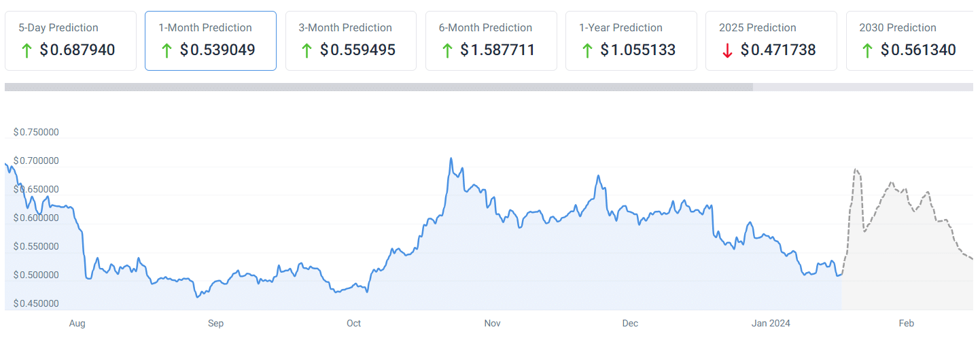The height and width of the screenshot is (338, 980).
Task: Open the 6-Month Prediction tab
Action: tap(491, 40)
